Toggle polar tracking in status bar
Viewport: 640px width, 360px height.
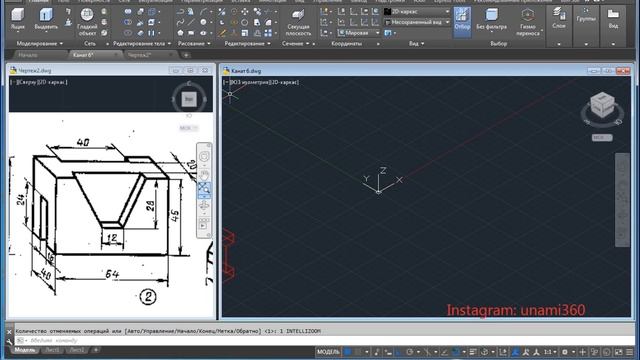[x=410, y=351]
